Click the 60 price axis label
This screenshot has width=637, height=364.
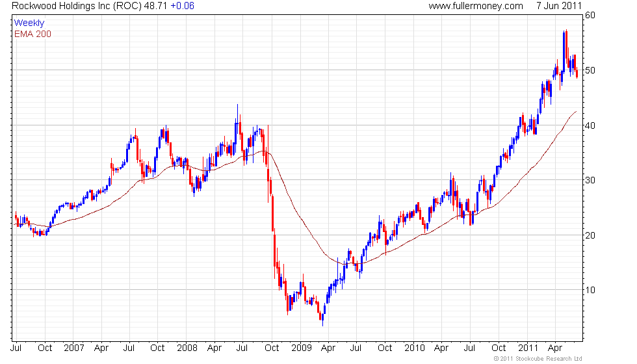coord(590,16)
